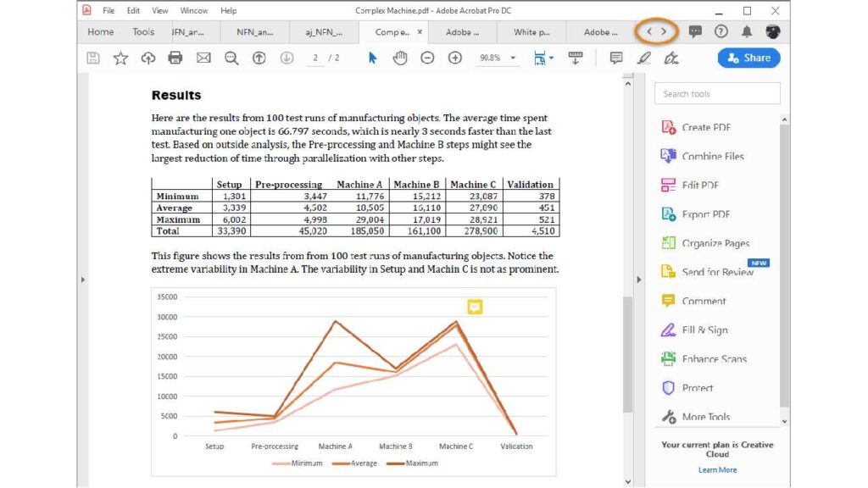Expand the left navigation pane

tap(83, 280)
